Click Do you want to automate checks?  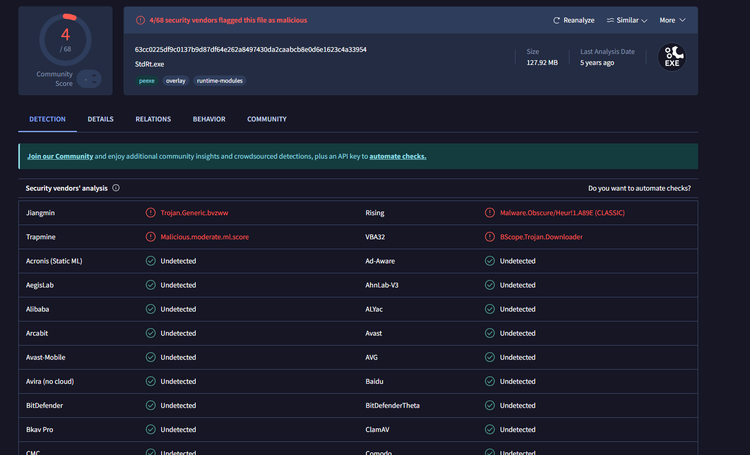tap(640, 189)
